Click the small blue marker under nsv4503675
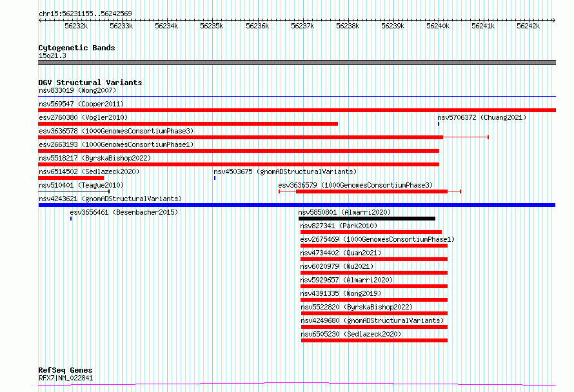Image resolution: width=574 pixels, height=392 pixels. [215, 178]
